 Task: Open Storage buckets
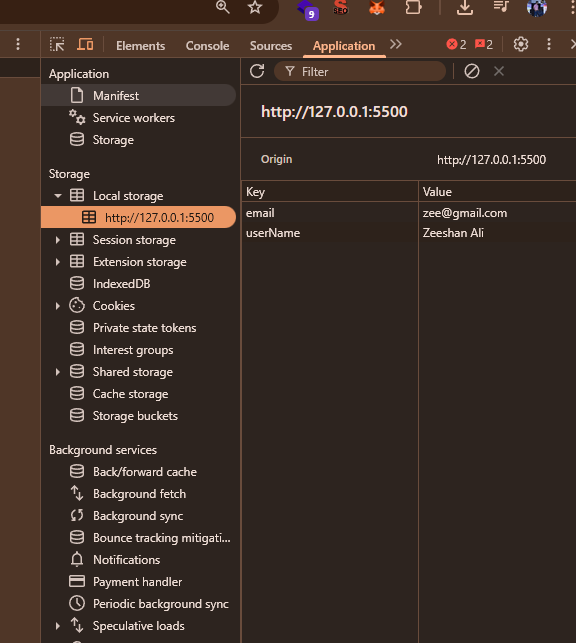point(139,416)
